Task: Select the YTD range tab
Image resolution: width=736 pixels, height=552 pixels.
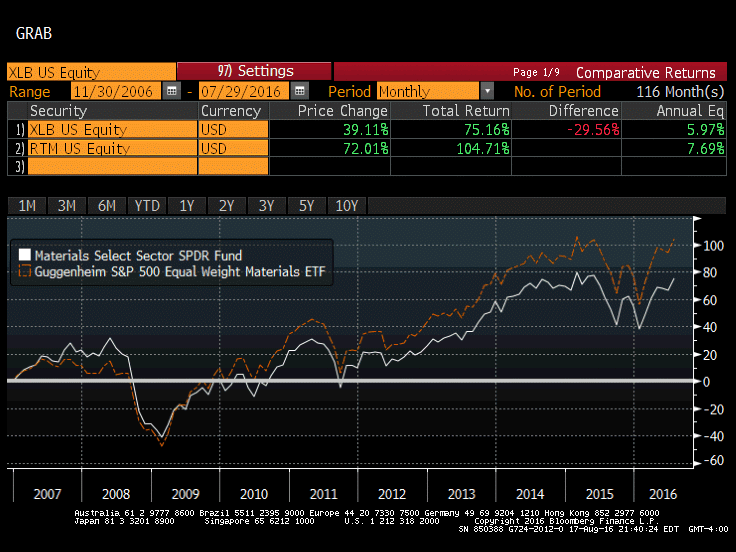Action: 147,206
